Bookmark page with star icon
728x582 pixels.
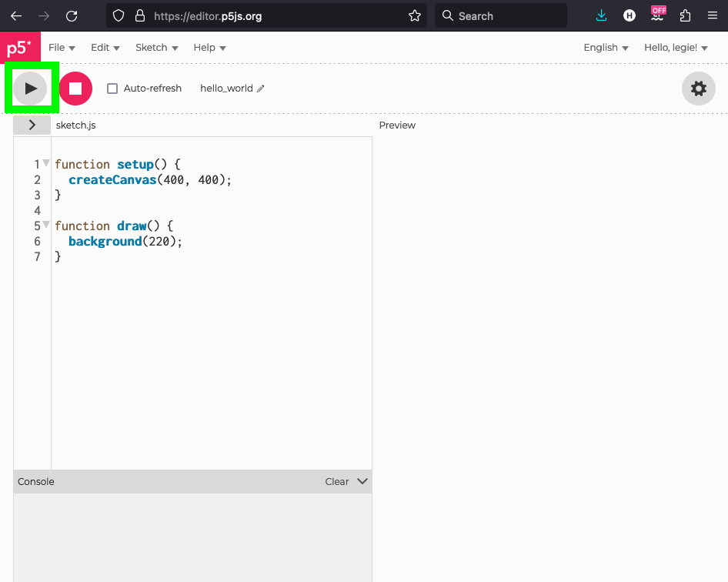click(415, 15)
